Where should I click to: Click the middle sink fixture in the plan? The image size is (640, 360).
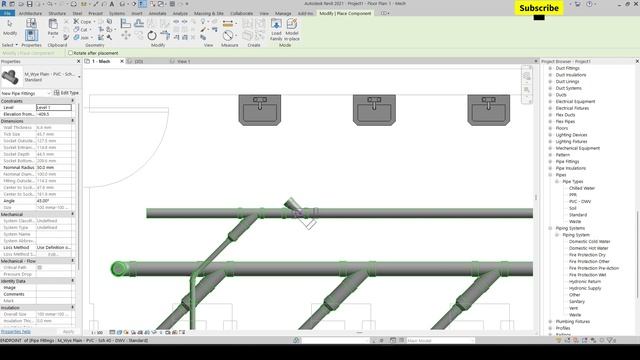[x=374, y=110]
